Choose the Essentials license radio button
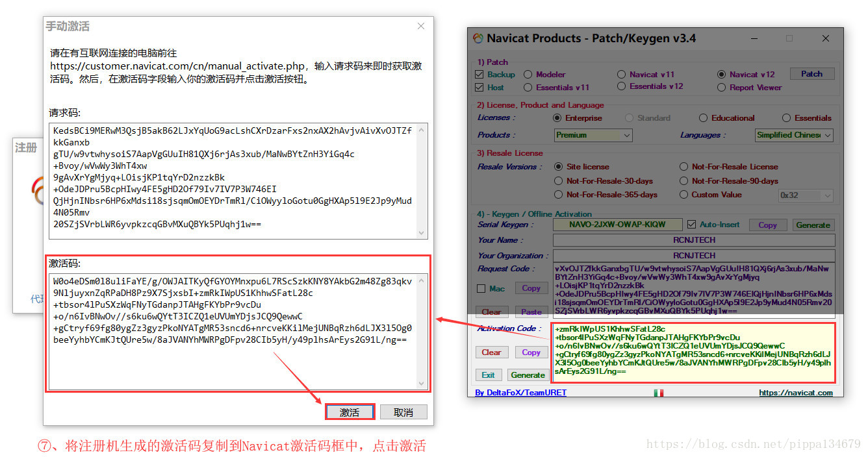The height and width of the screenshot is (457, 868). point(786,118)
